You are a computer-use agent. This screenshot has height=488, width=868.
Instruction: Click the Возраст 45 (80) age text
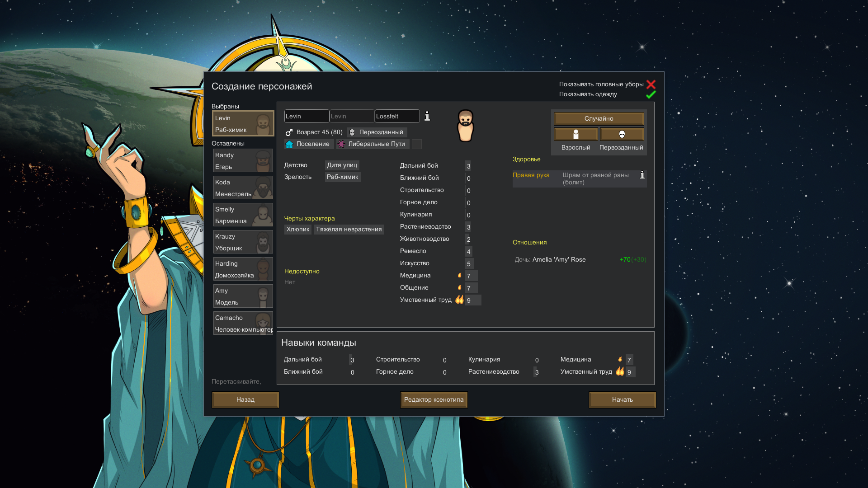click(319, 132)
